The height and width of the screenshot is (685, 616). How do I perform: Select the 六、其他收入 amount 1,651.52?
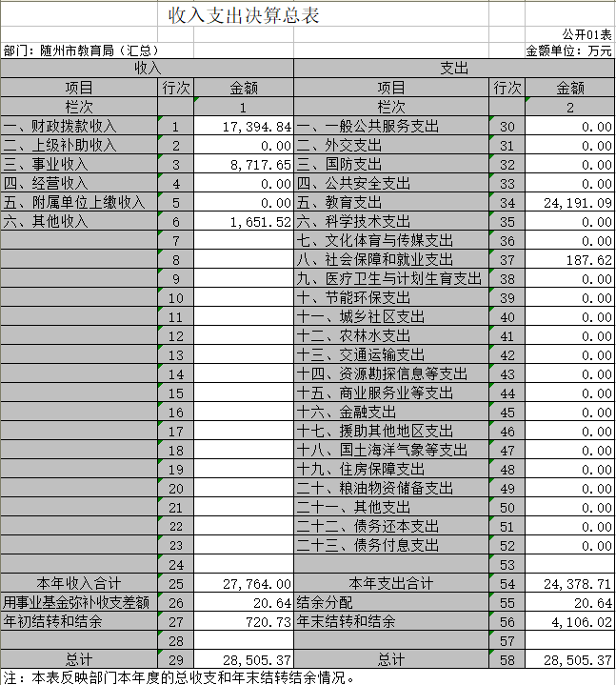tap(244, 222)
